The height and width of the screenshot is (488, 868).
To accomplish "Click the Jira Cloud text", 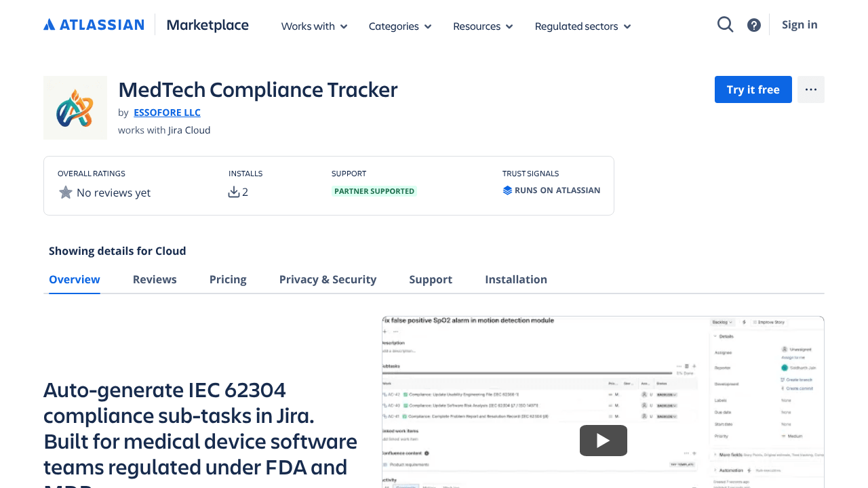I will (189, 130).
